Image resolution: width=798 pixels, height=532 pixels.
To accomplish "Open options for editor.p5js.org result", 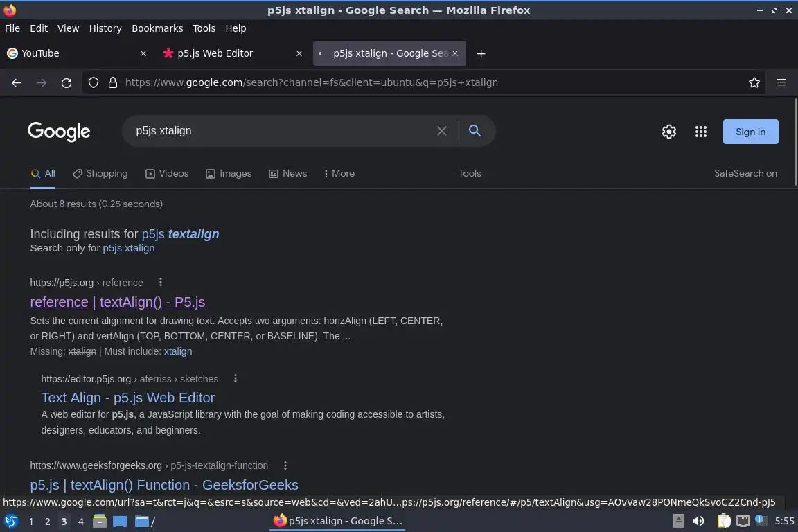I will tap(235, 378).
